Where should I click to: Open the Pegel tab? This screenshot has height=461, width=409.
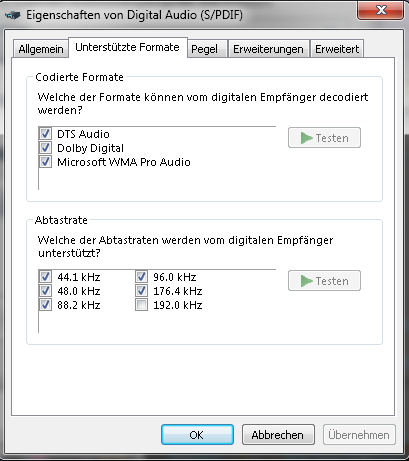coord(207,49)
